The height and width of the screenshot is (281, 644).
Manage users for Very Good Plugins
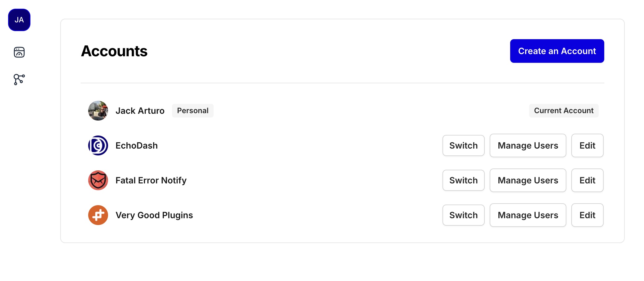[528, 215]
